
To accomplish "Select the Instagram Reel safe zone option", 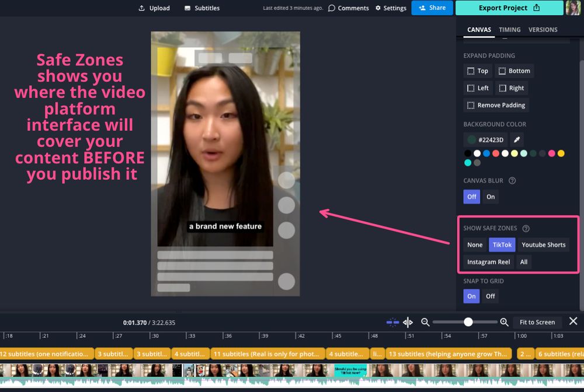I will (x=488, y=262).
